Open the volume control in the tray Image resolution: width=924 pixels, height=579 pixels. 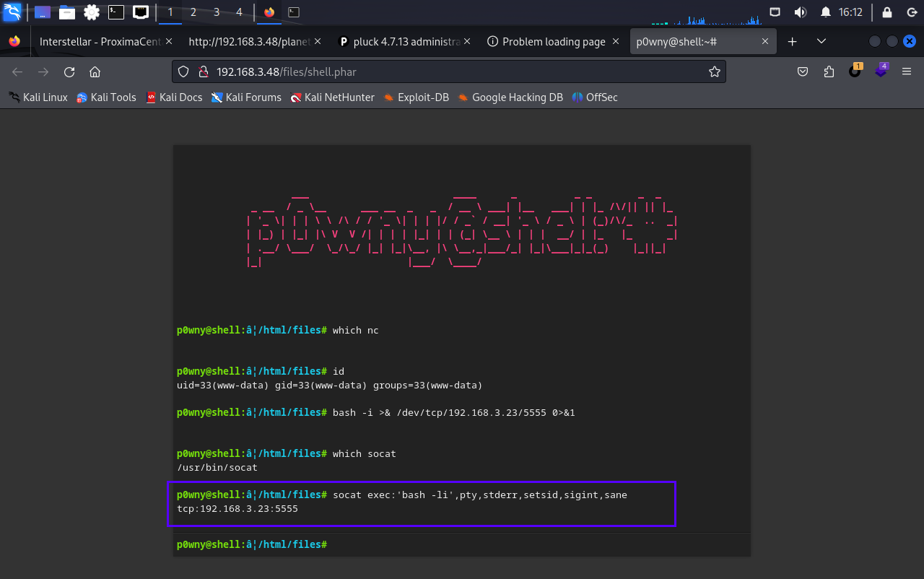800,12
